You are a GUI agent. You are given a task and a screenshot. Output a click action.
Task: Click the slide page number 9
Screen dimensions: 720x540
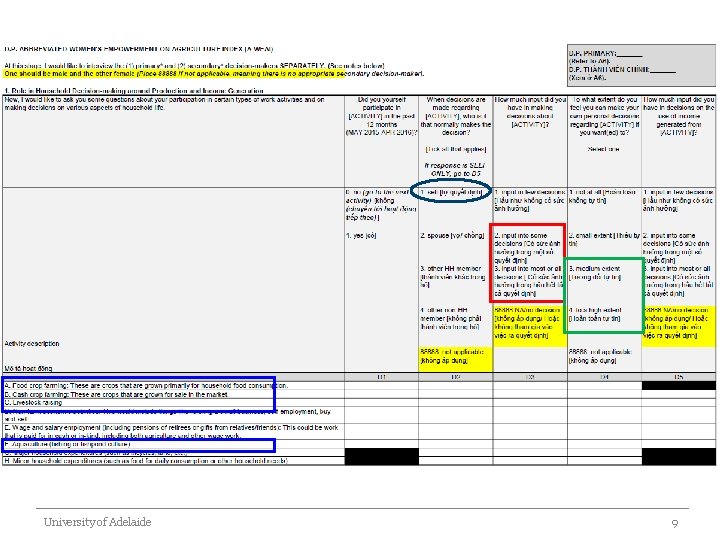(675, 523)
